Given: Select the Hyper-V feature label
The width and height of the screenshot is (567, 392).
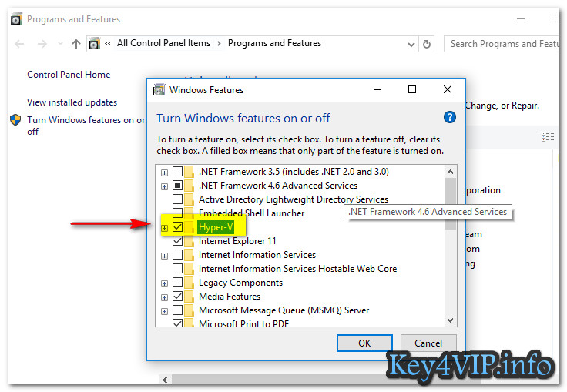Looking at the screenshot, I should 216,227.
